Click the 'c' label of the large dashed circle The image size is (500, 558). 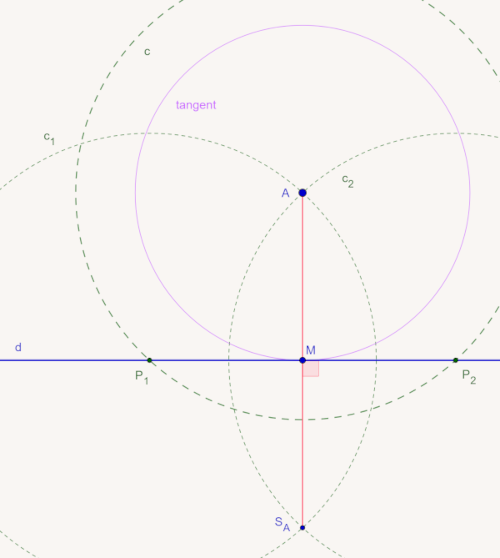[147, 52]
